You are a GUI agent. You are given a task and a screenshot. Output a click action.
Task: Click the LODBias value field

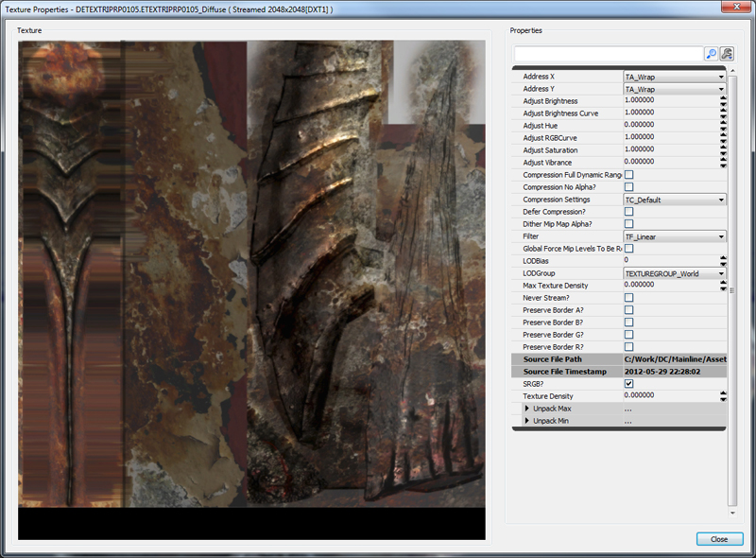coord(671,261)
